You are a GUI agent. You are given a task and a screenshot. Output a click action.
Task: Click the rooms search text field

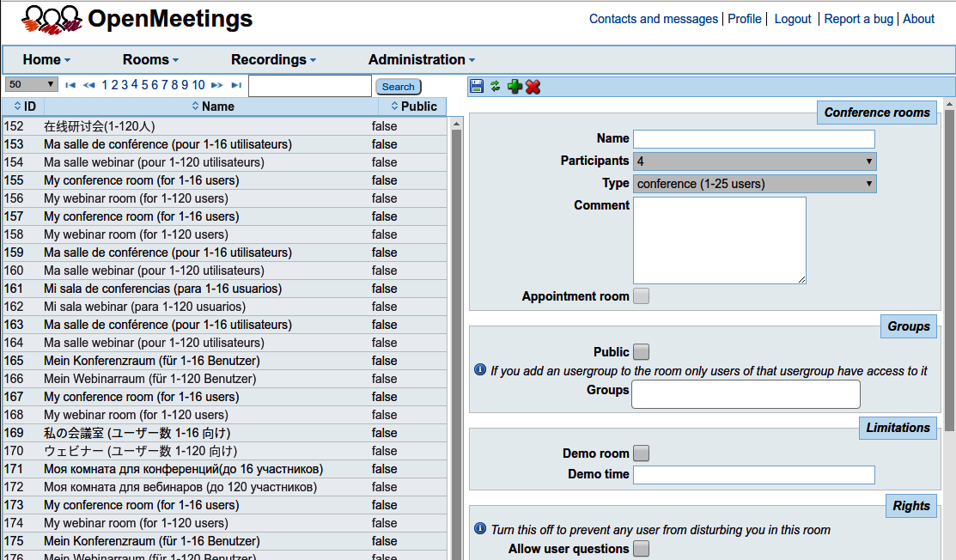pos(310,85)
